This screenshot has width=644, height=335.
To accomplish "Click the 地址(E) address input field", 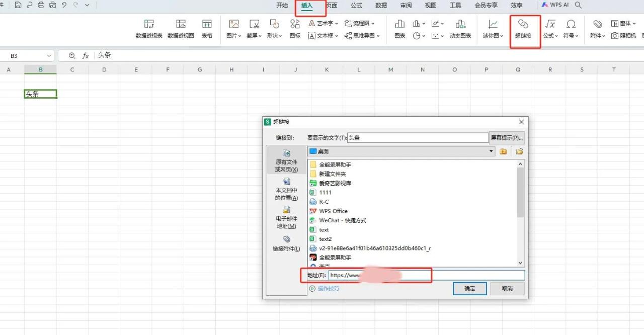I will [x=427, y=275].
